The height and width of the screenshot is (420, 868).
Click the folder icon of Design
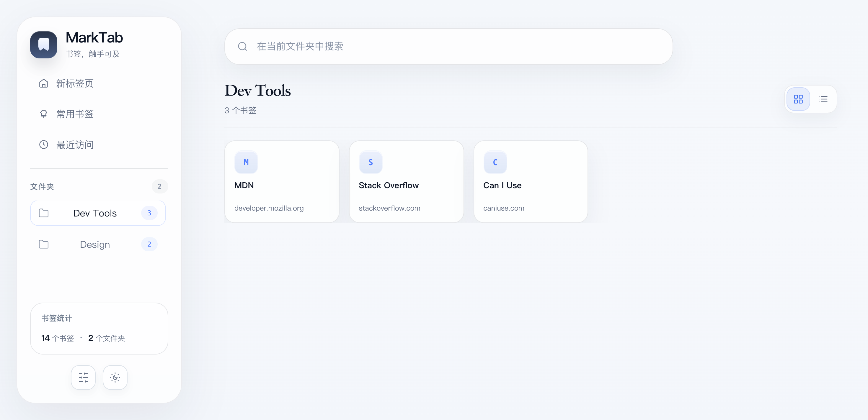(43, 244)
